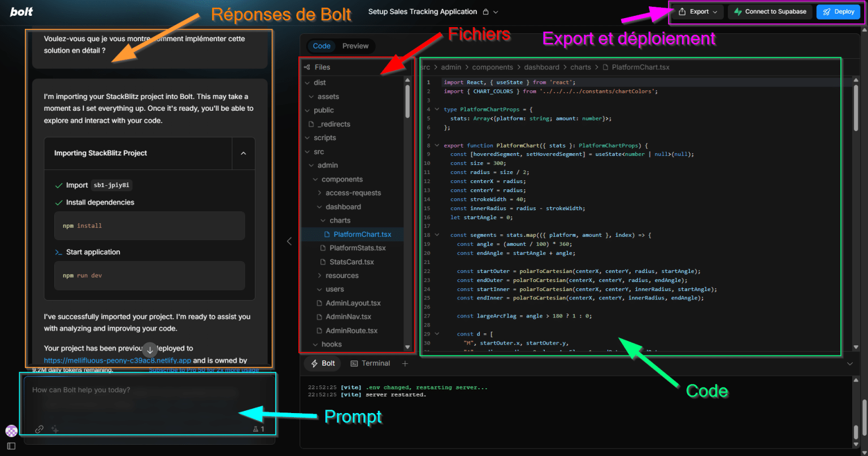Select the Terminal tab
Image resolution: width=868 pixels, height=456 pixels.
pyautogui.click(x=371, y=363)
